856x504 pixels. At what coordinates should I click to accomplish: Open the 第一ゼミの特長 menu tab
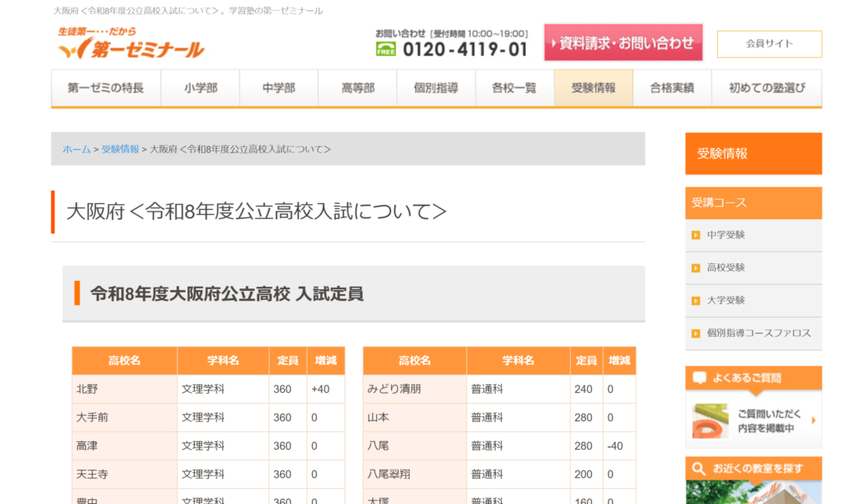click(x=106, y=88)
